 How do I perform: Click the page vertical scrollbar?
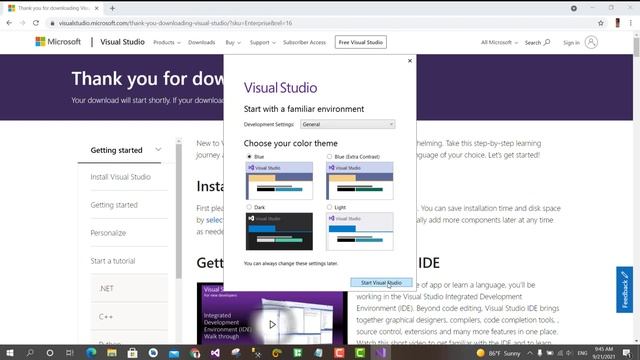637,47
